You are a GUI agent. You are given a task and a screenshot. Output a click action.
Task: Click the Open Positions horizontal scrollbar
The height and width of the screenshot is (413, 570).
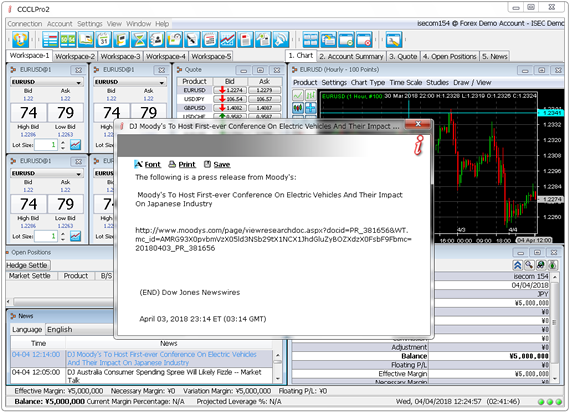point(63,302)
